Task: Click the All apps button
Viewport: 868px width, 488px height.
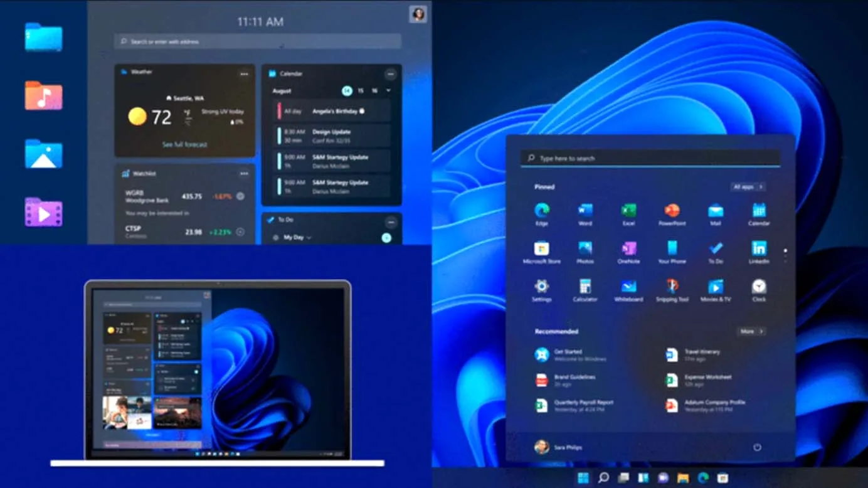Action: 748,187
